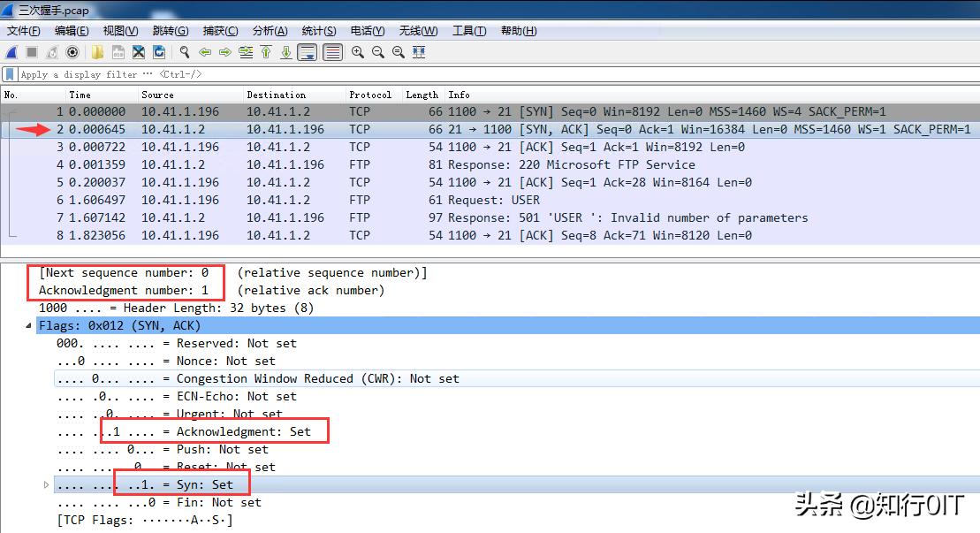
Task: Click the Reload this capture file icon
Action: coord(160,51)
